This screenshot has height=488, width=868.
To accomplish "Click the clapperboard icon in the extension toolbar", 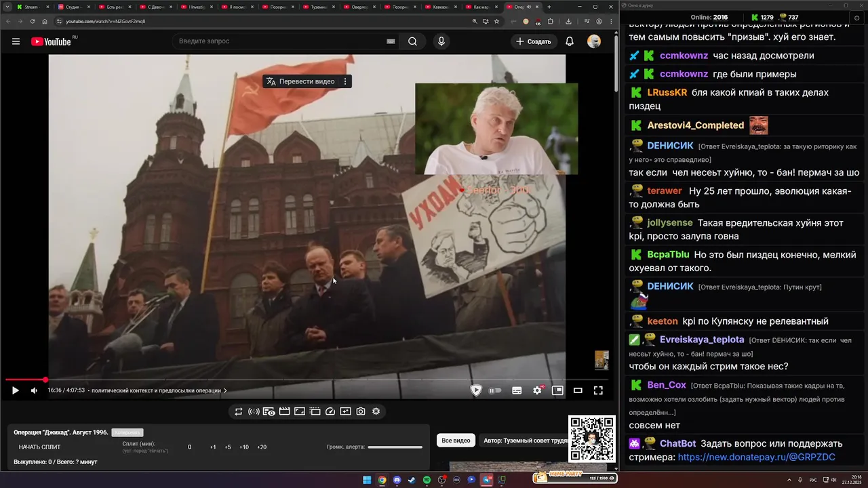I will (284, 411).
